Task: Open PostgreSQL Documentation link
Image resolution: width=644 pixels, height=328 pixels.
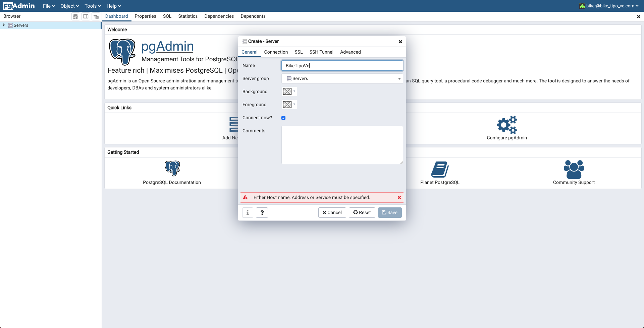Action: click(x=172, y=182)
